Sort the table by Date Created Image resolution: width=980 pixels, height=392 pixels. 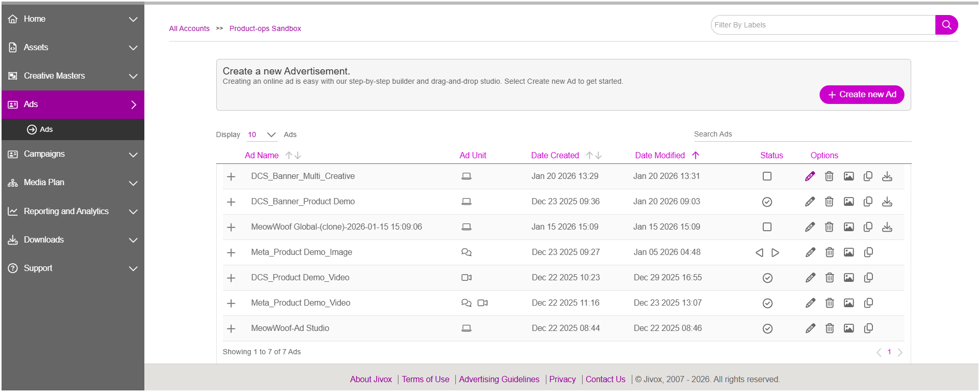tap(566, 156)
